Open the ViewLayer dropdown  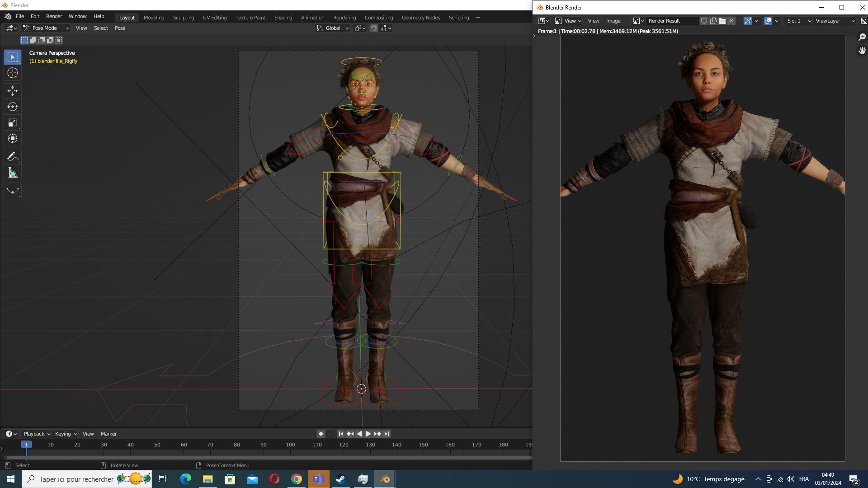[x=835, y=21]
